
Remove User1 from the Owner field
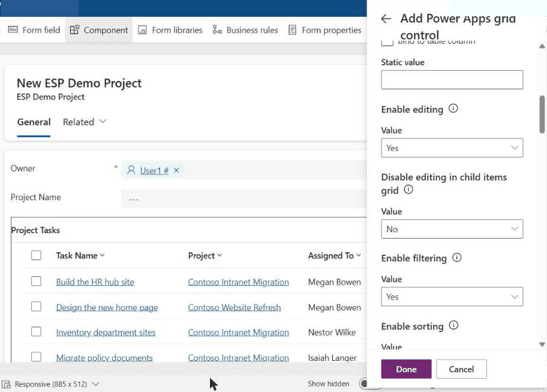click(176, 170)
